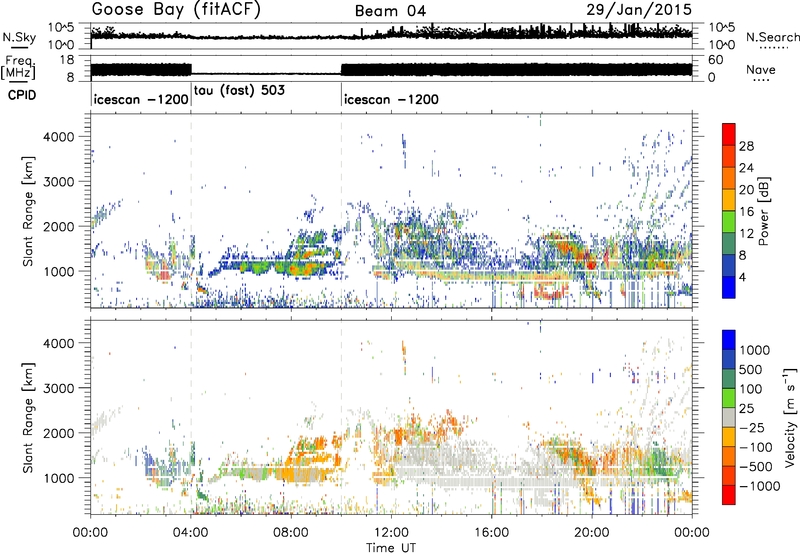The image size is (800, 554).
Task: Click the 'Freq. [MHz]' axis label
Action: click(19, 67)
